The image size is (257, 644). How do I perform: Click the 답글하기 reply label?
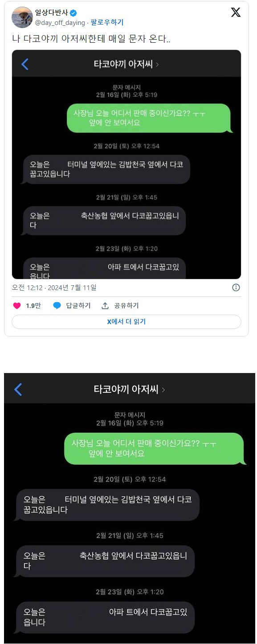(x=78, y=306)
